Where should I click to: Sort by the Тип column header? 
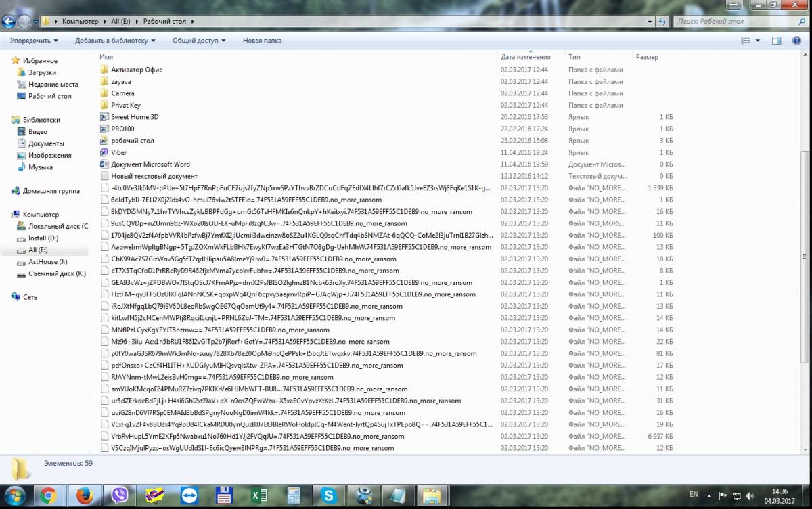coord(574,57)
